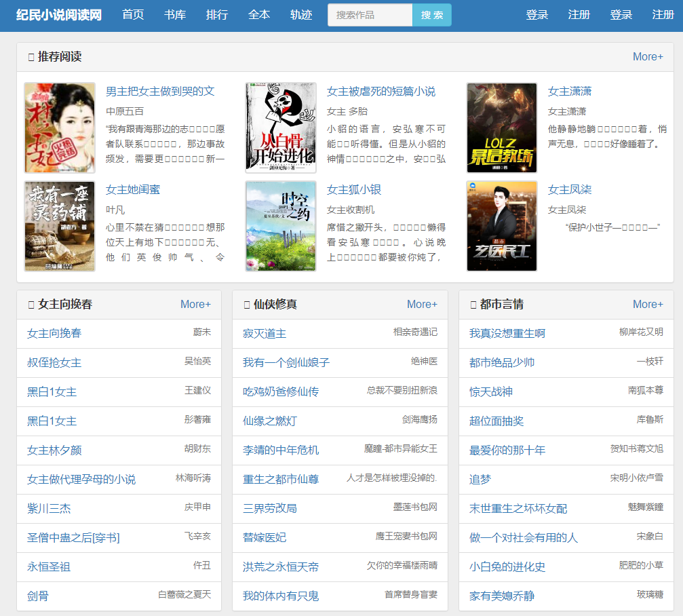Click More+ in 女主向挽春 section
Viewport: 683px width, 616px height.
[x=195, y=304]
